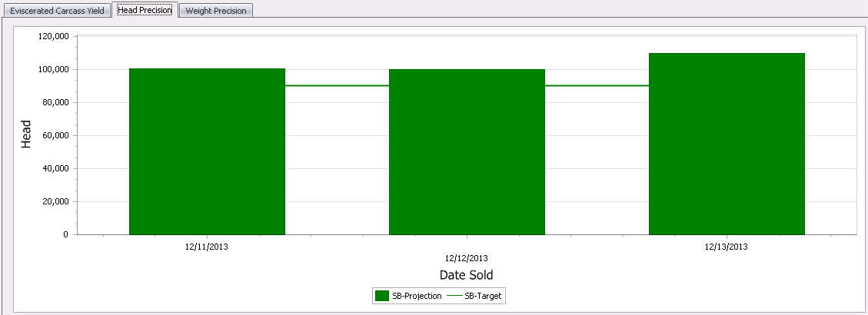Click the Date Sold axis title
868x315 pixels.
(466, 274)
